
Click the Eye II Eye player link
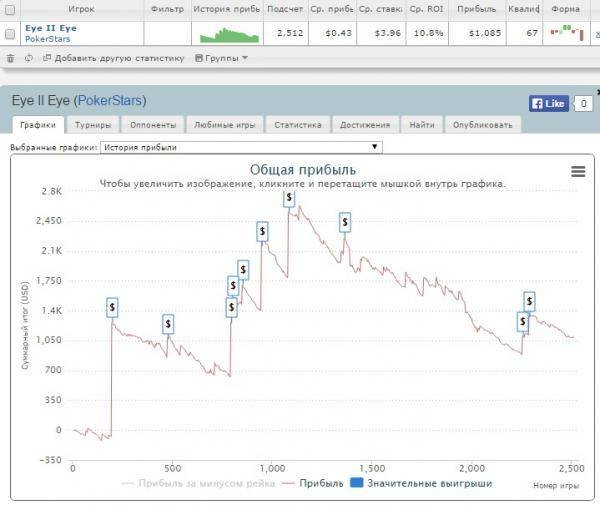pos(50,28)
